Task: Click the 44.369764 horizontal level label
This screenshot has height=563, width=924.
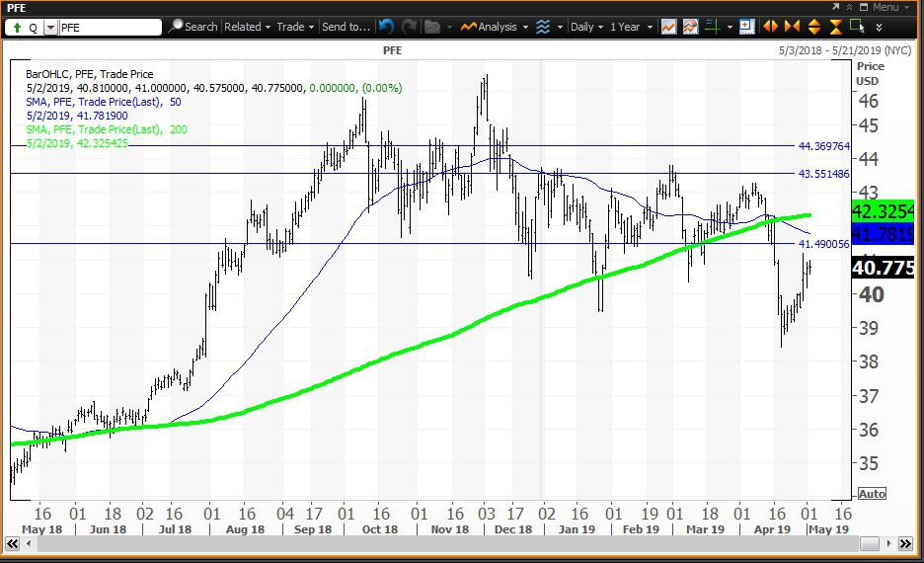Action: 823,145
